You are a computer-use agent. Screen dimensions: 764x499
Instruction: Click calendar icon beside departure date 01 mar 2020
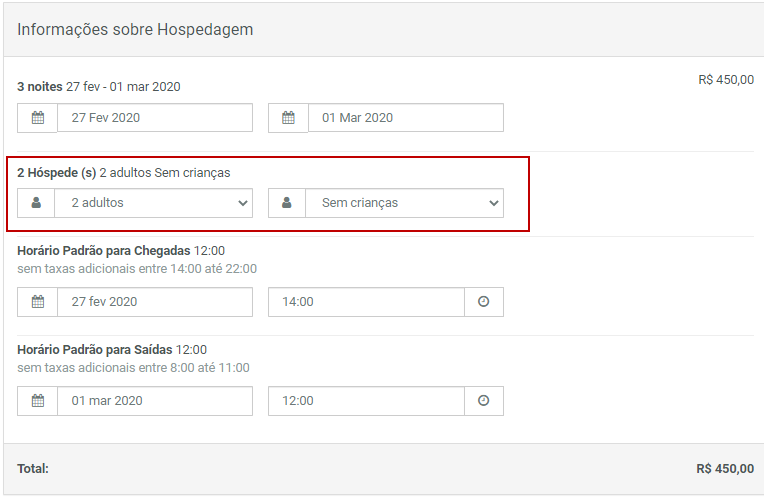click(38, 401)
